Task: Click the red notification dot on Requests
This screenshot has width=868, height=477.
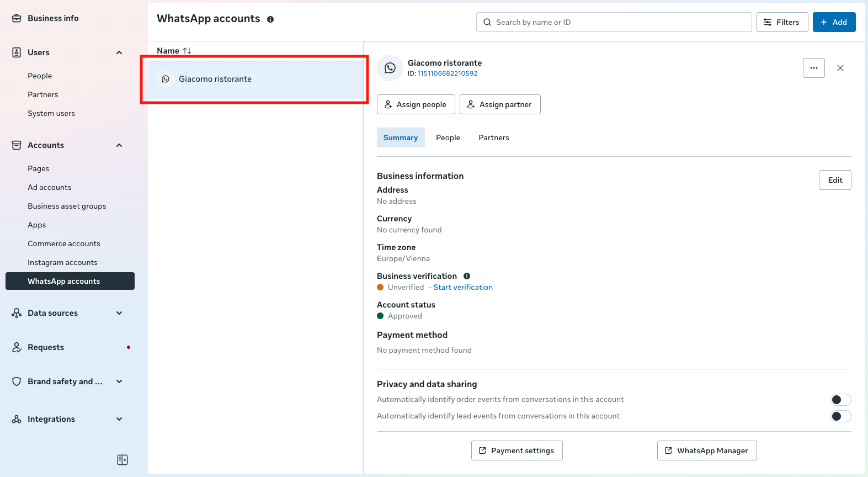Action: tap(129, 347)
